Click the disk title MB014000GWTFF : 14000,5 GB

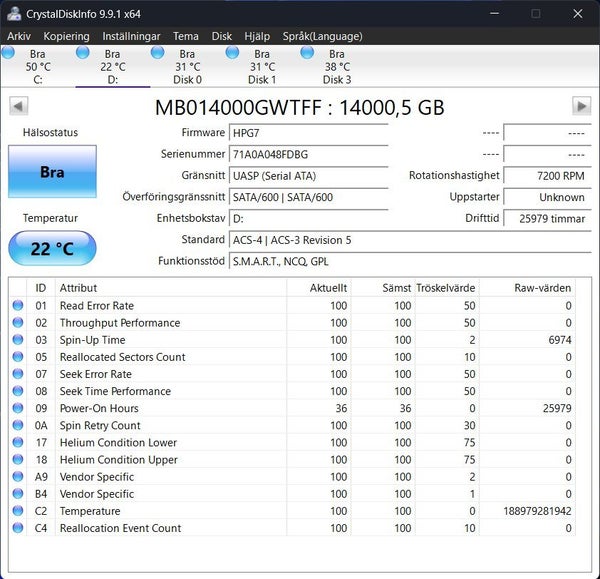pos(300,108)
